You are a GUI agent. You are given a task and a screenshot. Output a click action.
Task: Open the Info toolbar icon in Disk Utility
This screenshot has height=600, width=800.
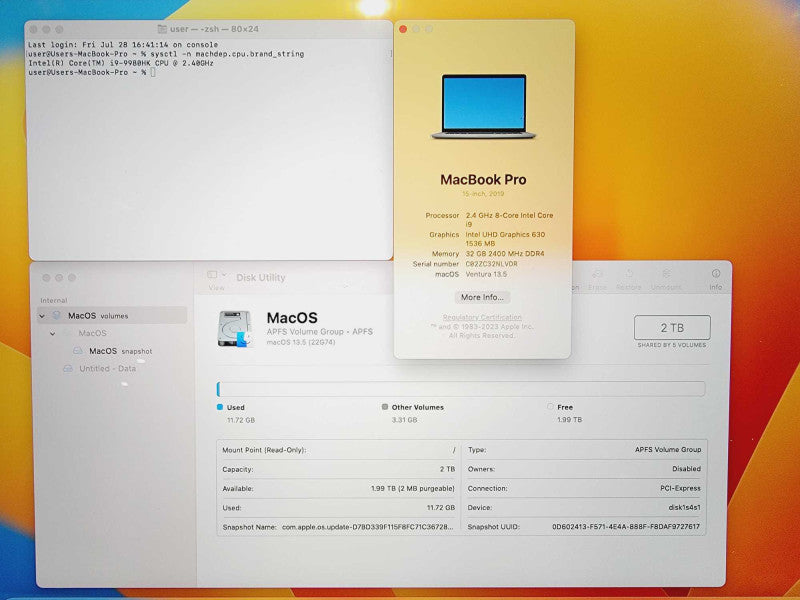(716, 273)
